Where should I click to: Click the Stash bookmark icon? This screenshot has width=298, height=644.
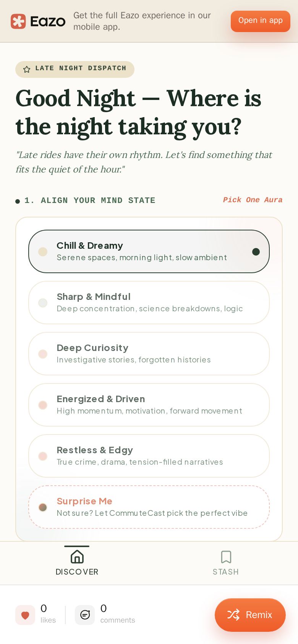pyautogui.click(x=226, y=557)
